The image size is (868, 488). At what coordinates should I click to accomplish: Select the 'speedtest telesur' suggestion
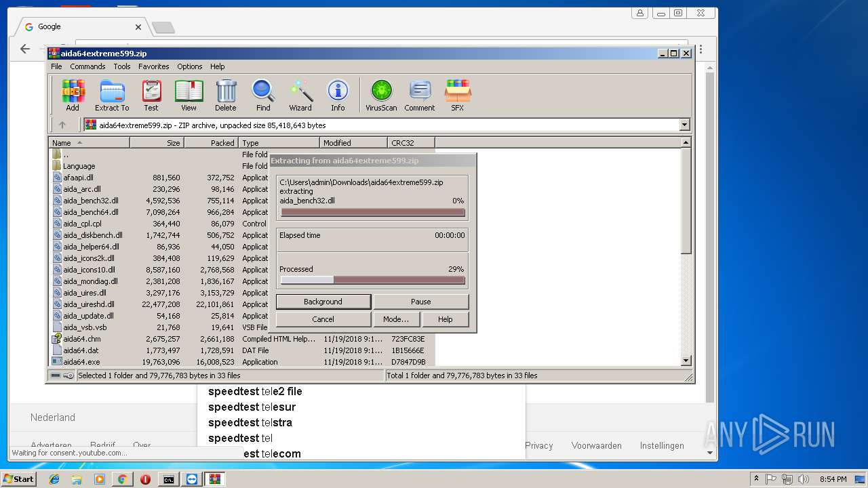[252, 407]
